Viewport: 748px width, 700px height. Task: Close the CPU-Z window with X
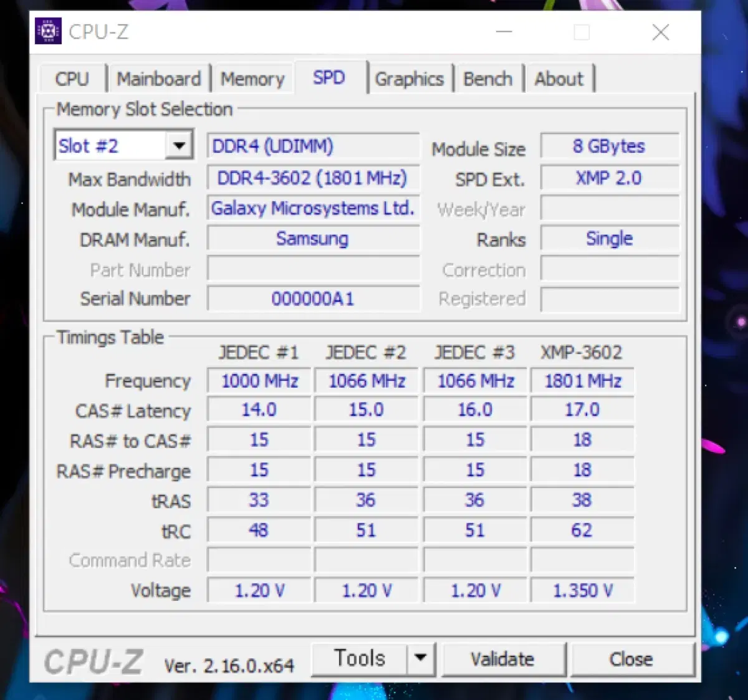point(661,32)
